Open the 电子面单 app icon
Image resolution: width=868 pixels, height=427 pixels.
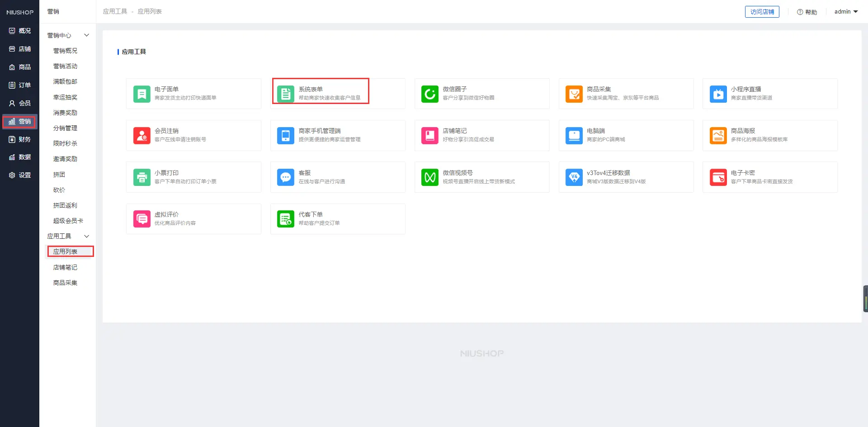tap(142, 94)
